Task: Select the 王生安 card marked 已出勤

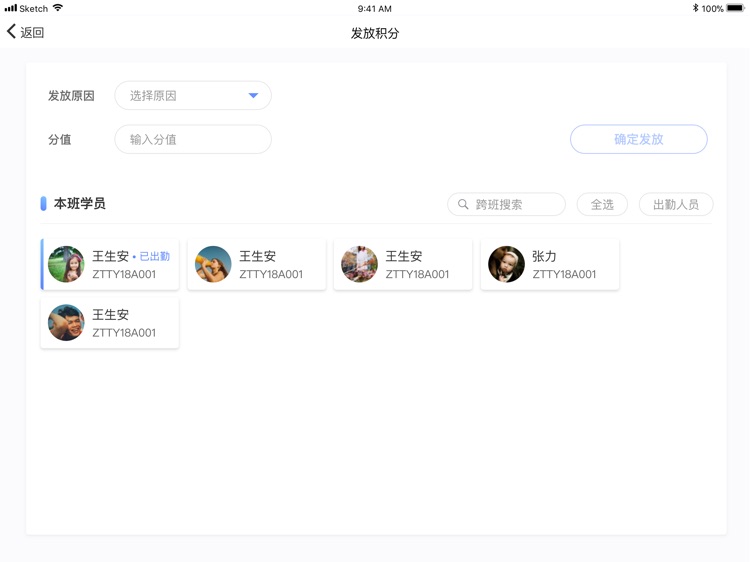Action: (x=110, y=264)
